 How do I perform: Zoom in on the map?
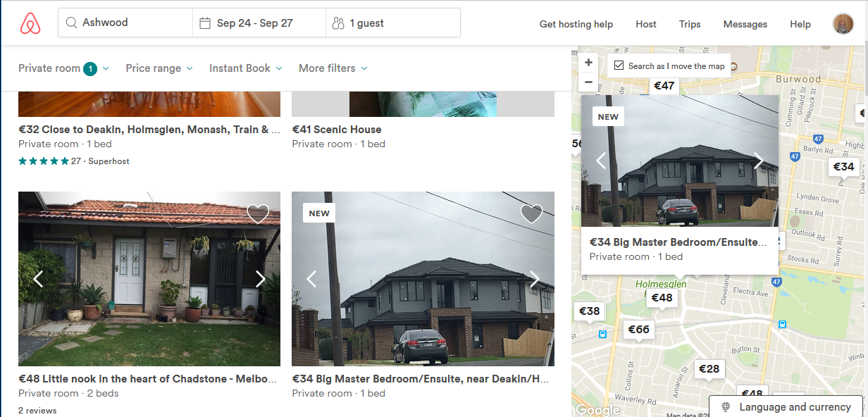point(588,63)
